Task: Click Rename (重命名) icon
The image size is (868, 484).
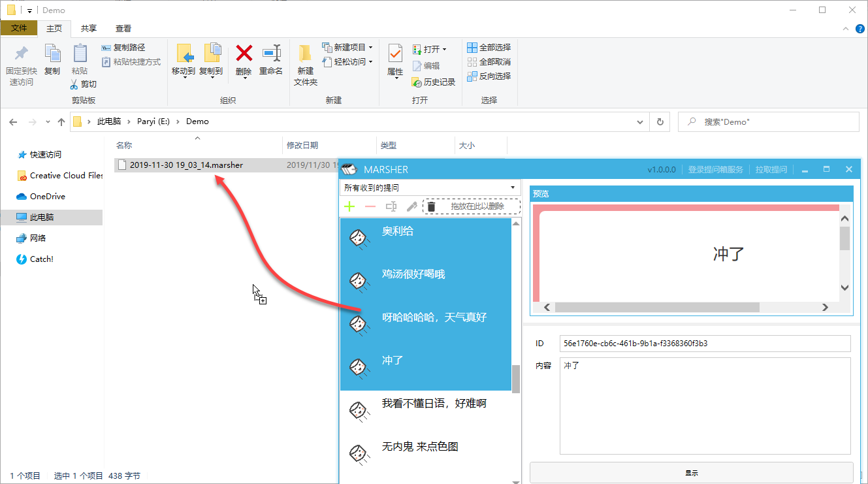Action: (271, 54)
